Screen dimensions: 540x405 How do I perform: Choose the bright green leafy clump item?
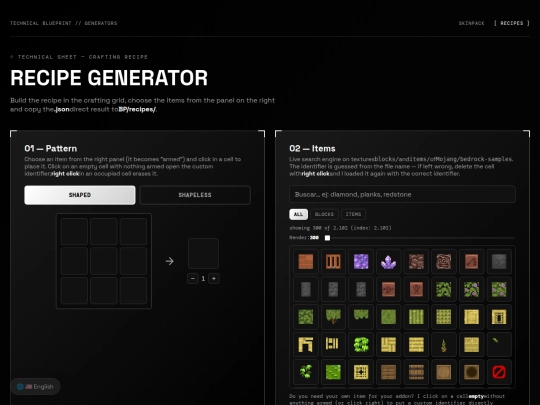click(x=361, y=344)
